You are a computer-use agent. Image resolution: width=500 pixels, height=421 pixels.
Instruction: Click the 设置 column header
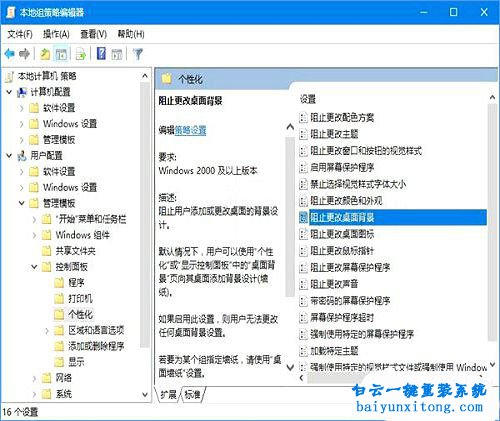point(307,99)
